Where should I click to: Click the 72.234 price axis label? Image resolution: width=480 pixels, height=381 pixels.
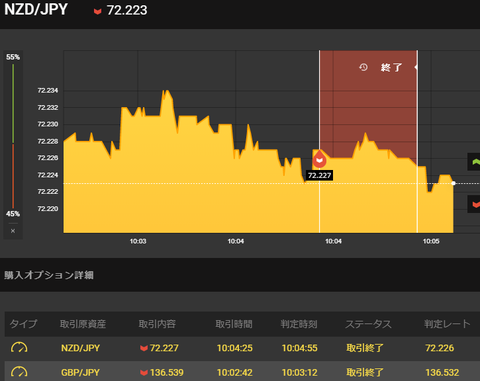point(48,90)
